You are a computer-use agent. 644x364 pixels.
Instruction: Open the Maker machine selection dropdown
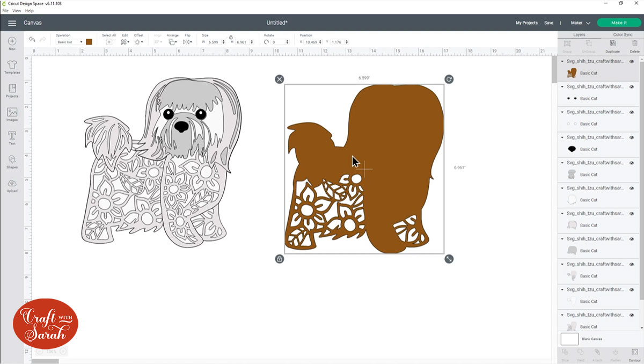click(x=580, y=23)
